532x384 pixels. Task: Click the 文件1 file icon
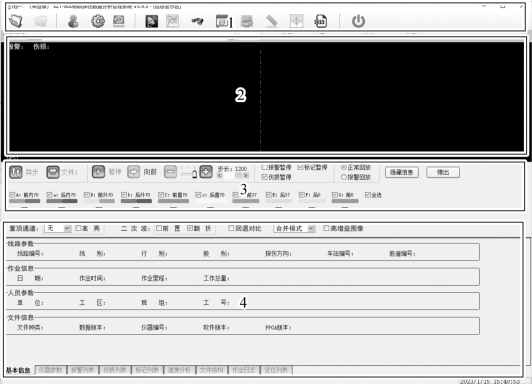click(53, 172)
